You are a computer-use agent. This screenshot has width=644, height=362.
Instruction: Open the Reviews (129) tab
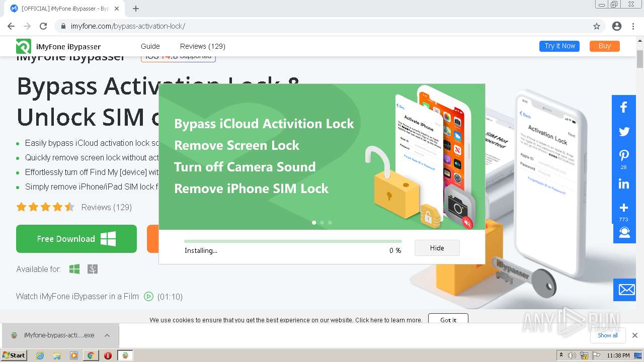203,46
